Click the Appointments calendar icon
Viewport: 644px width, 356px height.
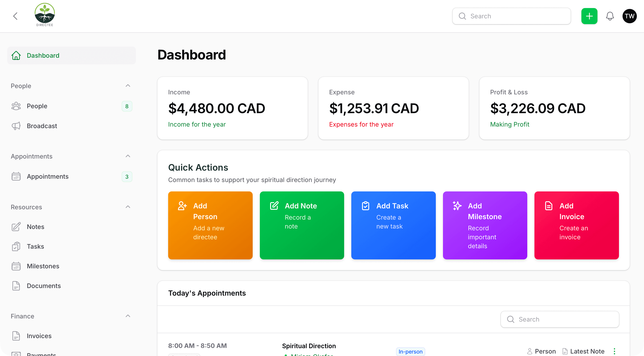click(x=16, y=176)
